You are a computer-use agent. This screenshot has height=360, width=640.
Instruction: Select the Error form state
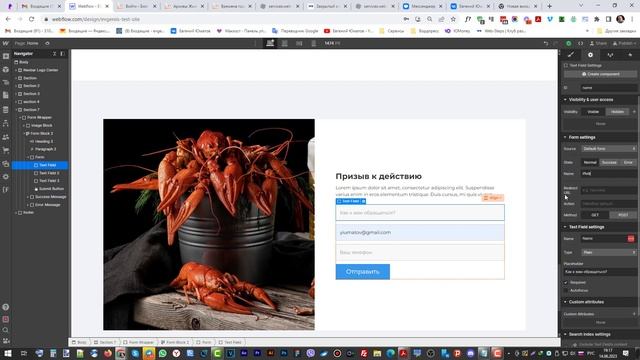coord(628,162)
